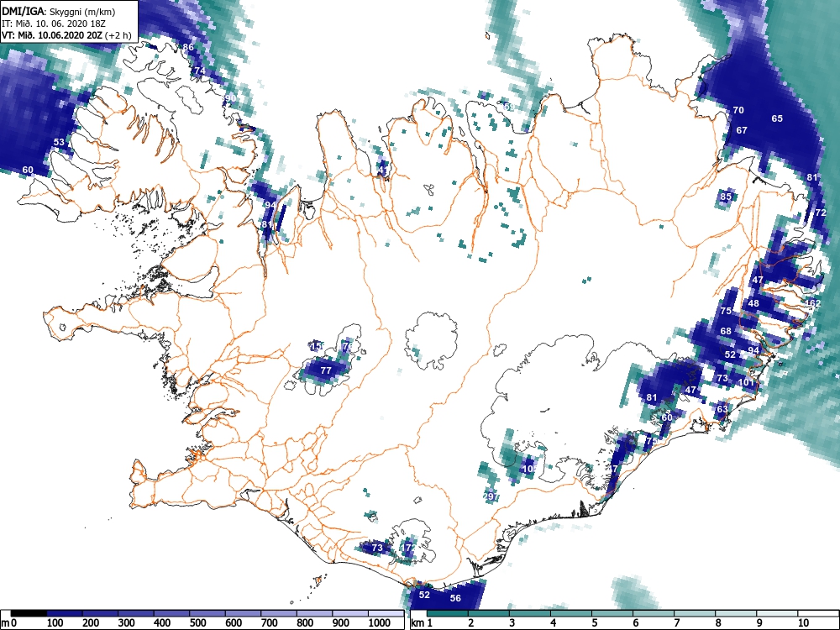Click the visibility value 77 on the glacier
This screenshot has height=630, width=840.
point(326,370)
